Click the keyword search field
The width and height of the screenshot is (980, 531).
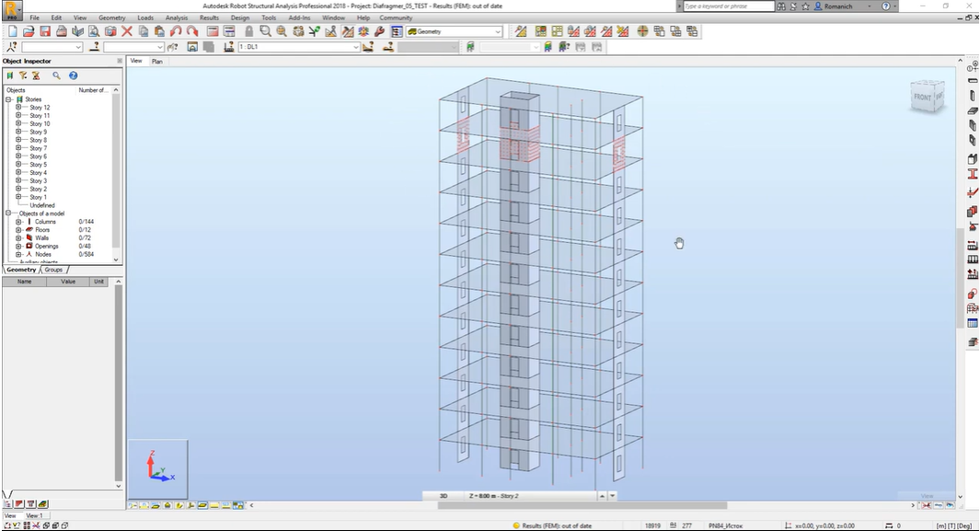click(729, 6)
